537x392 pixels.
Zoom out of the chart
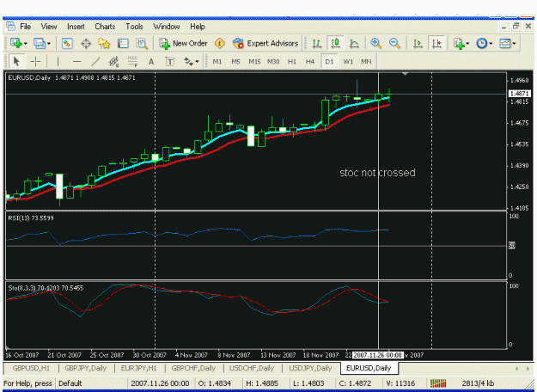394,44
